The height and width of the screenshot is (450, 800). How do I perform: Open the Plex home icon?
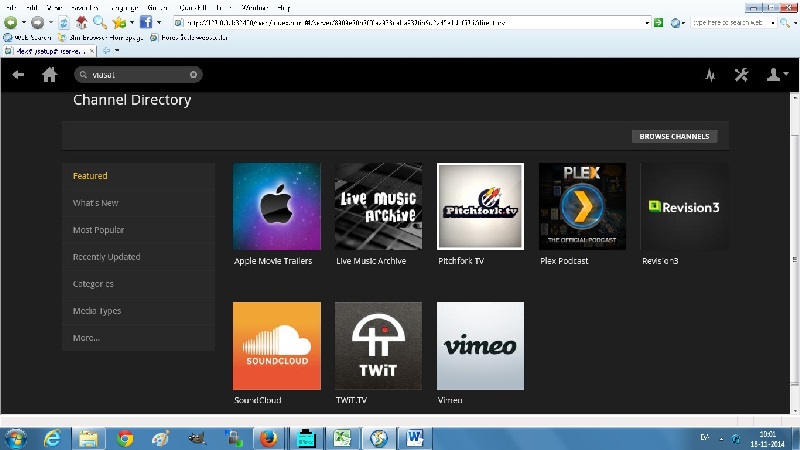49,75
